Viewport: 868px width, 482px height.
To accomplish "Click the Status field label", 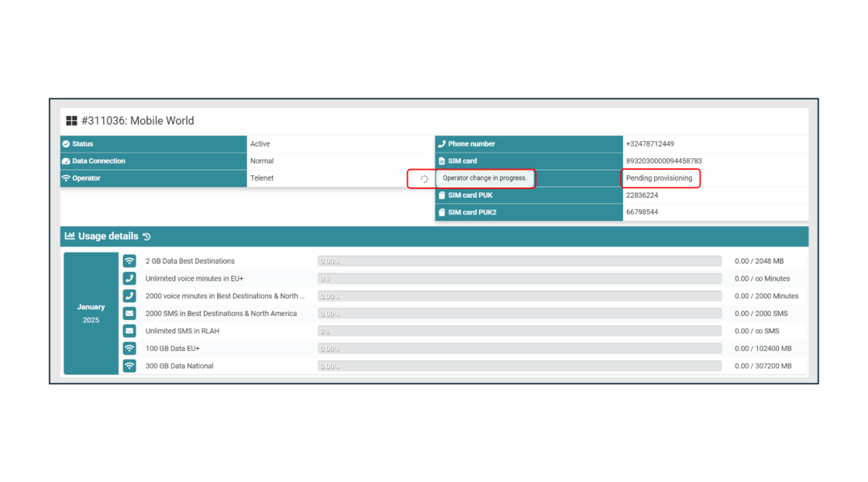I will pos(82,144).
